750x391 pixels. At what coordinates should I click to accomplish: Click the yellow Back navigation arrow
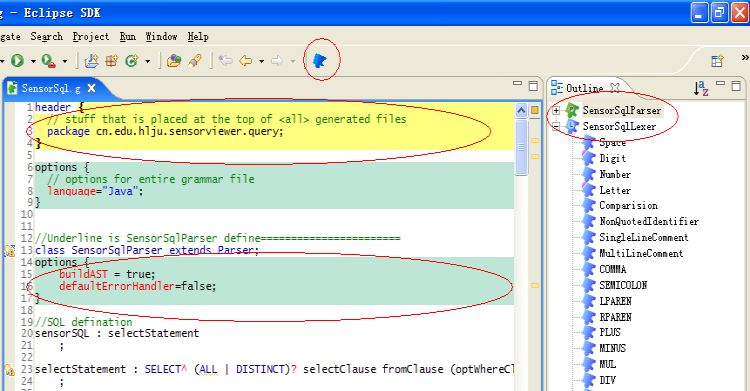pyautogui.click(x=245, y=61)
